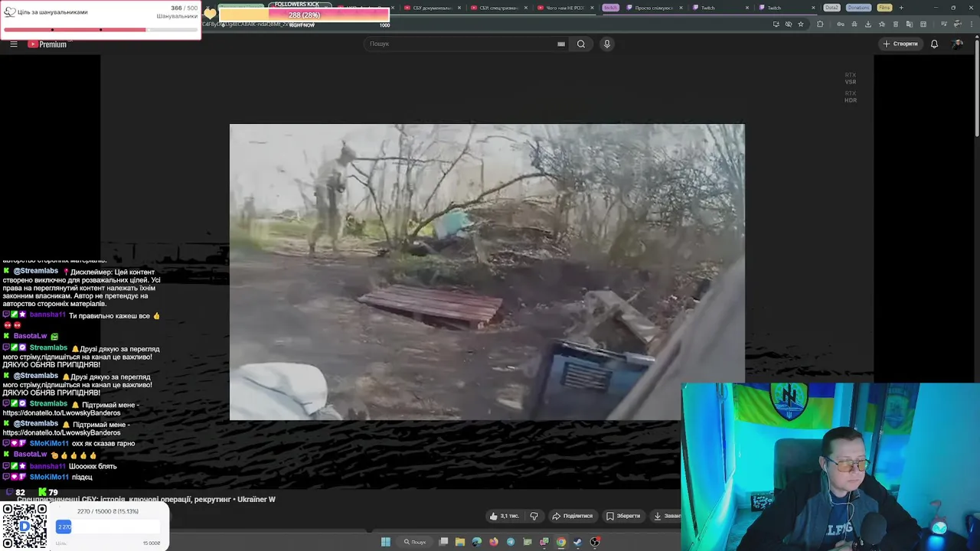The width and height of the screenshot is (980, 551).
Task: Open the YouTube account avatar menu
Action: pyautogui.click(x=957, y=44)
